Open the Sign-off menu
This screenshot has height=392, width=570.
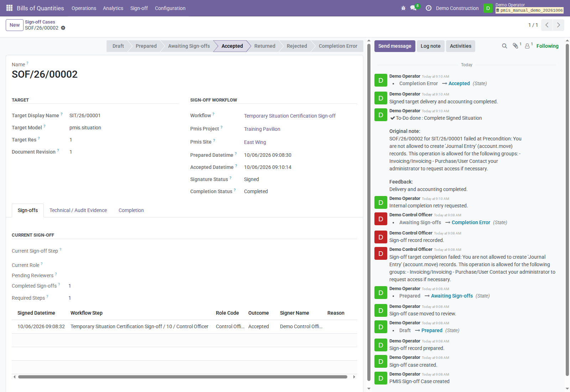point(139,8)
